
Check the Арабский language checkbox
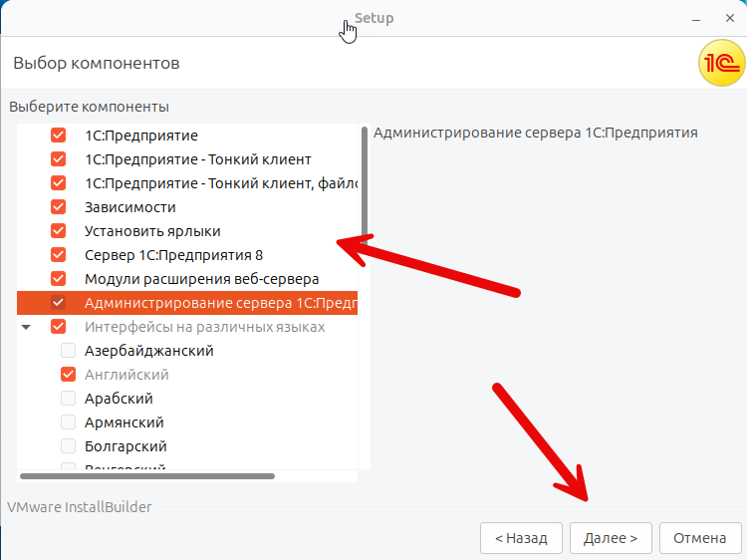69,399
